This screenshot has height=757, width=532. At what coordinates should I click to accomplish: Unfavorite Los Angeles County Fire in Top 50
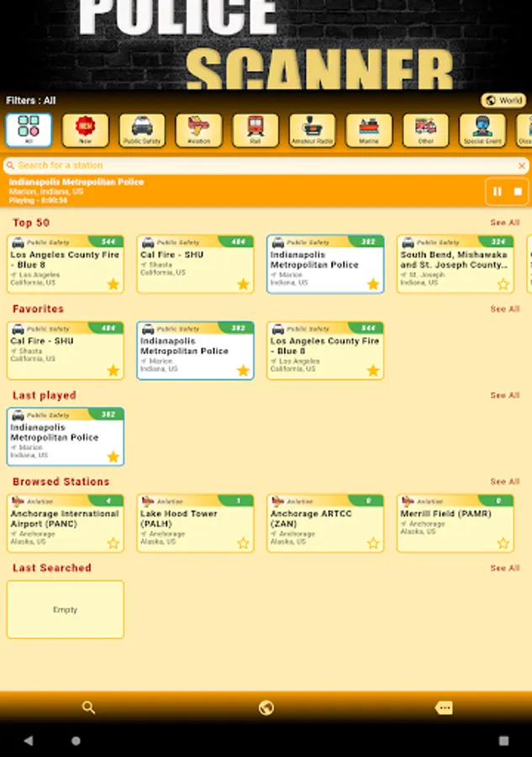click(x=113, y=284)
